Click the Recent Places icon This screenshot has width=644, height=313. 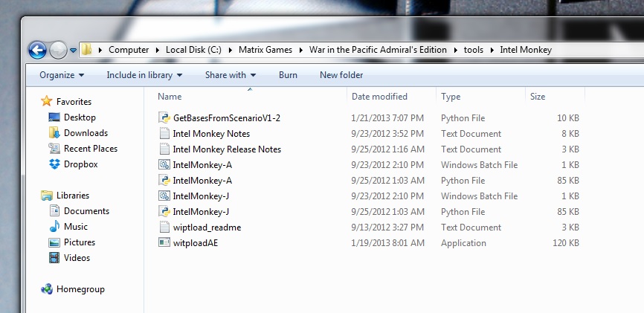click(54, 148)
